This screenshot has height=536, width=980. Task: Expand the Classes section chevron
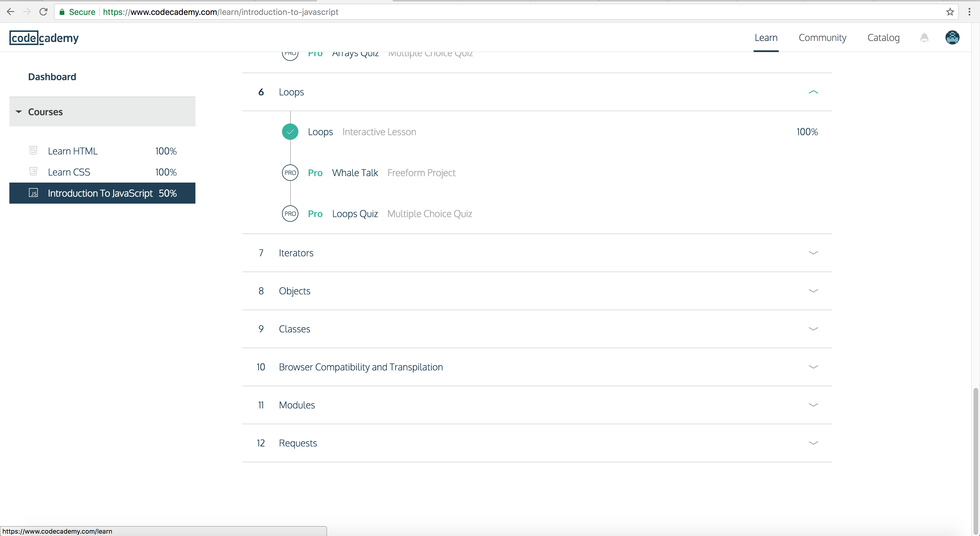pos(813,329)
